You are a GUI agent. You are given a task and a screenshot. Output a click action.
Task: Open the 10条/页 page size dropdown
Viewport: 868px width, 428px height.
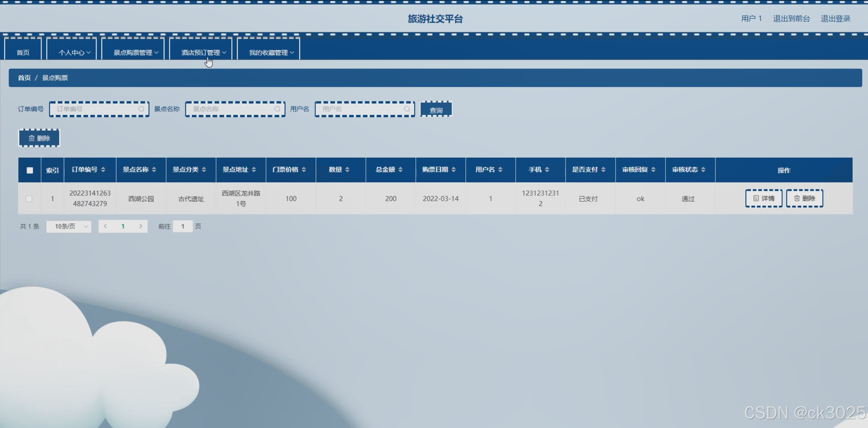(x=69, y=226)
